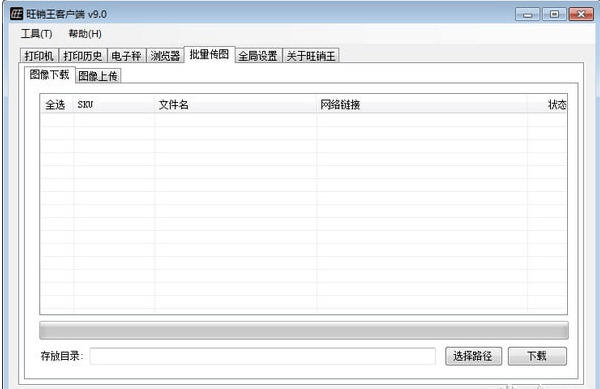The height and width of the screenshot is (389, 600).
Task: Close the 旺销王客户端 window
Action: coord(581,15)
